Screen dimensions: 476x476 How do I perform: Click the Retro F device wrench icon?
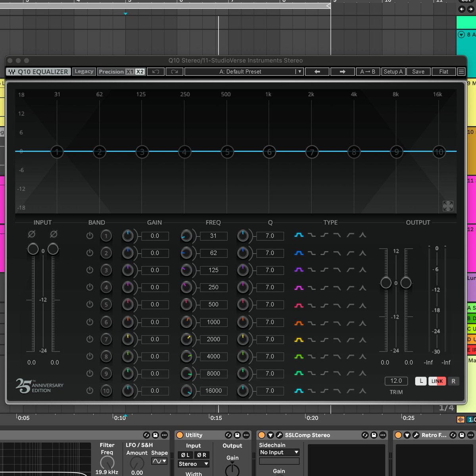(x=416, y=435)
